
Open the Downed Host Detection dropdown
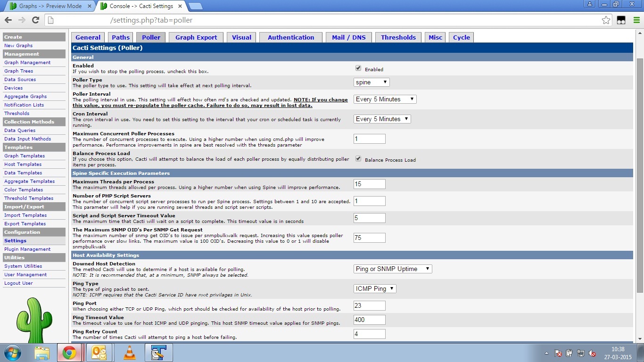[x=393, y=269]
